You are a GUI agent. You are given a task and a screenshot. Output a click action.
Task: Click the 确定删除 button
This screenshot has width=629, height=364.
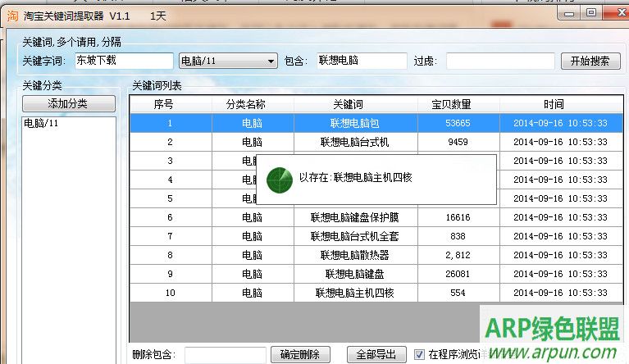click(x=300, y=354)
